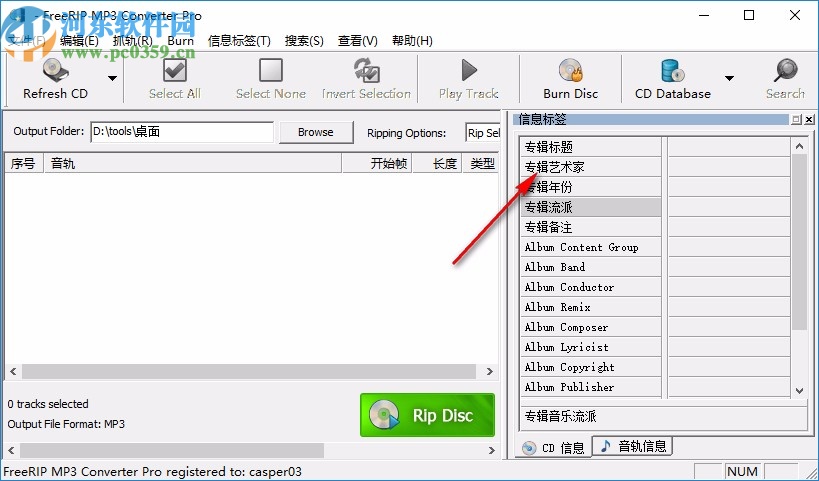Open the 查看(V) menu
Image resolution: width=819 pixels, height=481 pixels.
point(358,41)
